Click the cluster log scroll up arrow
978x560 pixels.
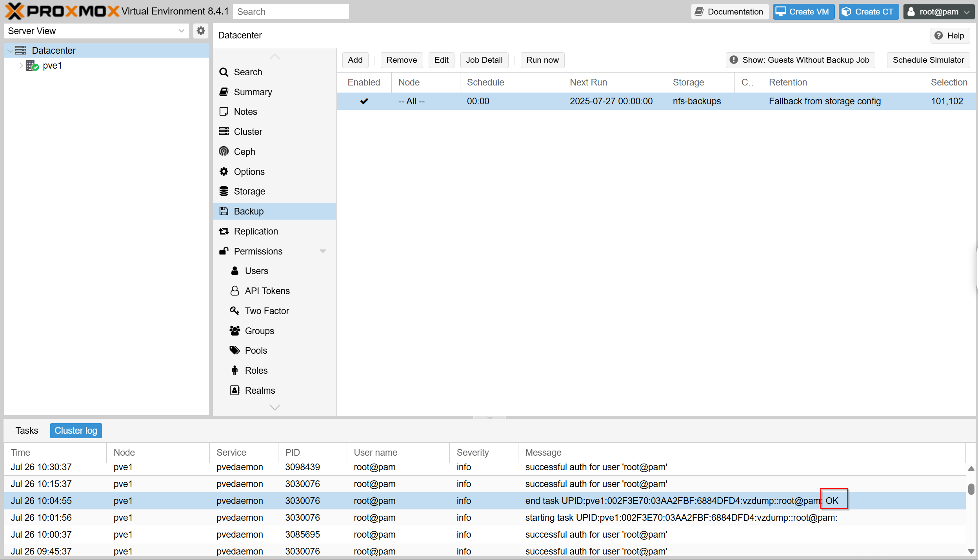(971, 469)
